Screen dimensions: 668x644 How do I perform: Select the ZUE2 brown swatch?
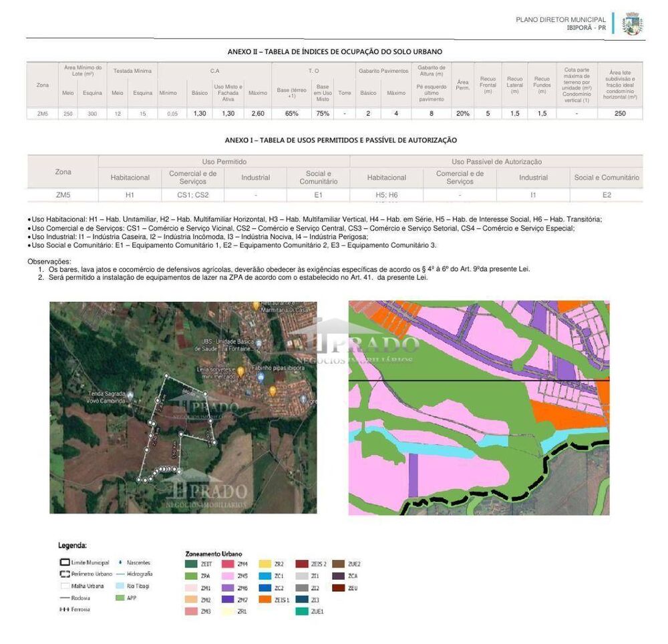coord(338,564)
